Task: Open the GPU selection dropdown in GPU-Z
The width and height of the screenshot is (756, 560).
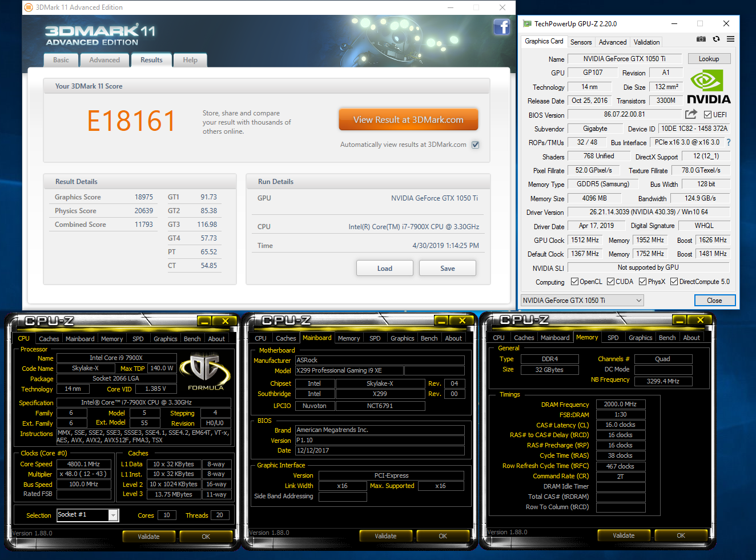Action: (582, 300)
